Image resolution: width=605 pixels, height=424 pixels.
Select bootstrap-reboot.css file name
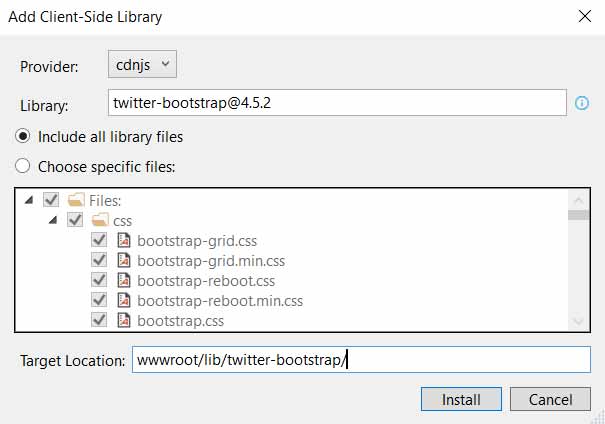tap(206, 281)
